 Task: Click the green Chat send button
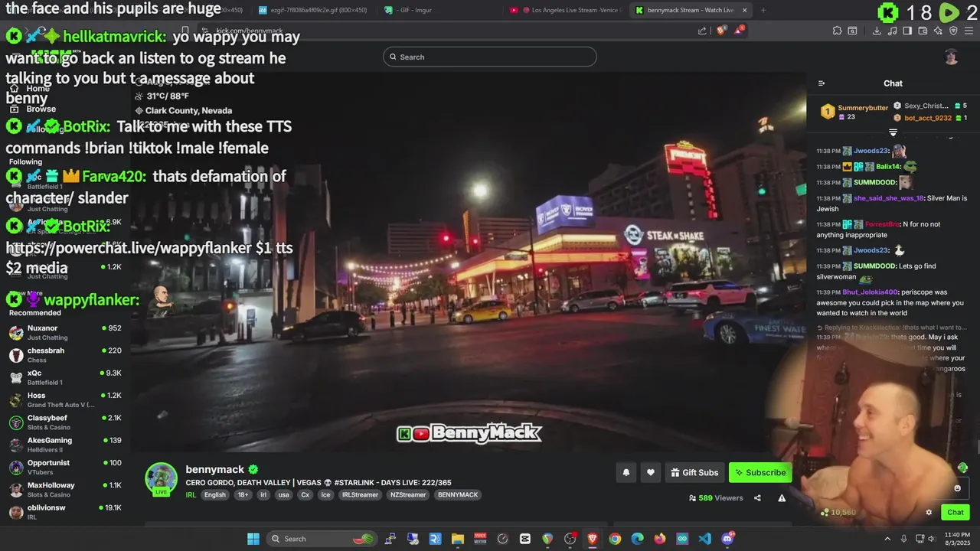[955, 513]
